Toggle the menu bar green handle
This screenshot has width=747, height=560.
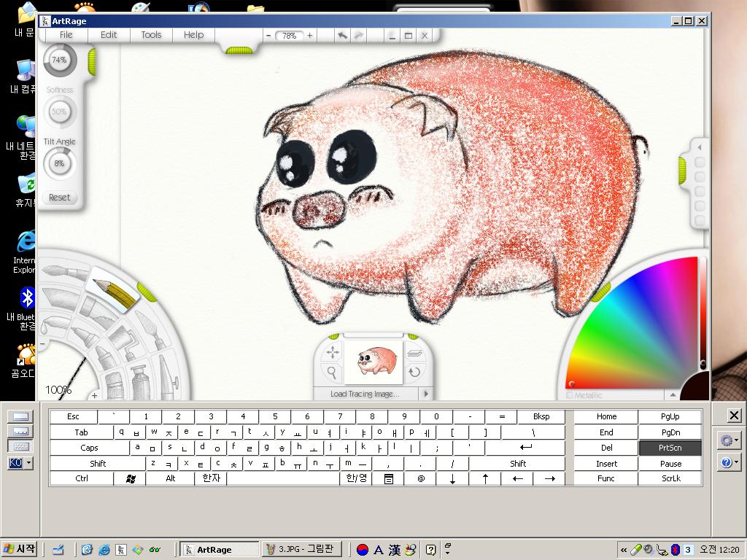tap(239, 50)
